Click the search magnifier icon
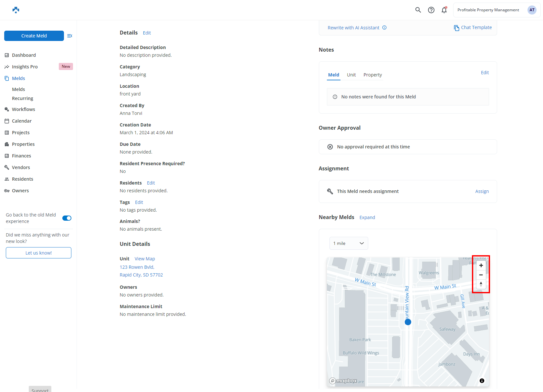The width and height of the screenshot is (543, 392). tap(418, 10)
